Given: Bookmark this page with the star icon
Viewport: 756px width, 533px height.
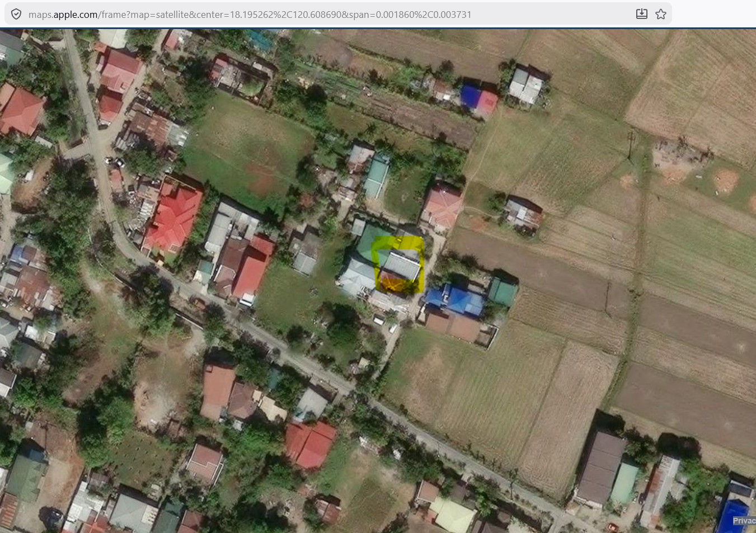Looking at the screenshot, I should [661, 14].
